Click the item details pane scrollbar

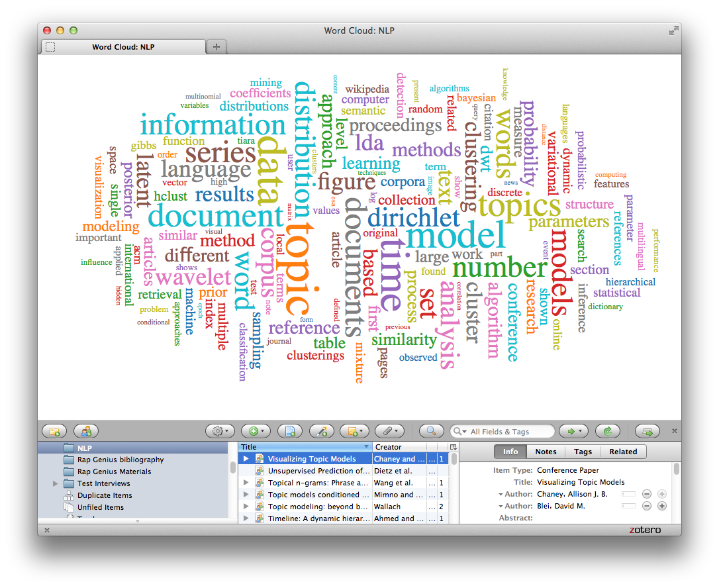[x=677, y=469]
